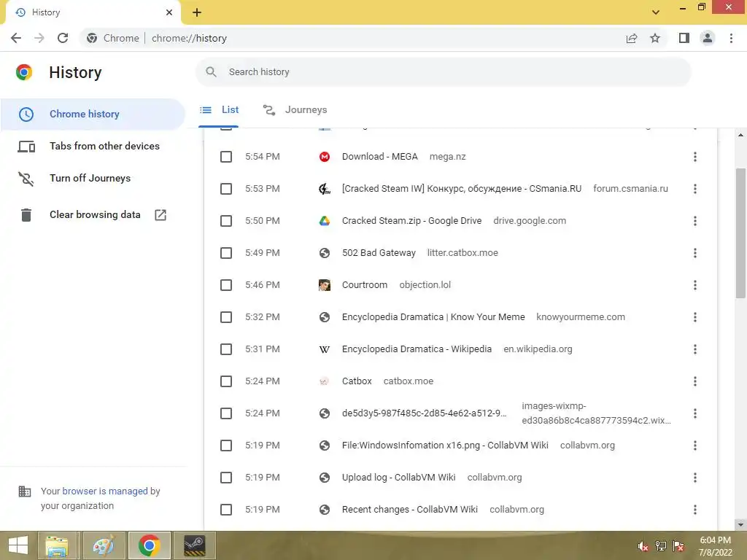Click the Courtroom objection.lol favicon
This screenshot has height=560, width=747.
325,285
